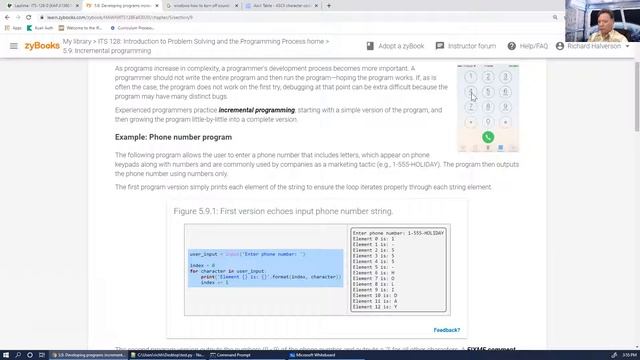This screenshot has width=640, height=360.
Task: Click the Help question mark icon
Action: (x=511, y=46)
